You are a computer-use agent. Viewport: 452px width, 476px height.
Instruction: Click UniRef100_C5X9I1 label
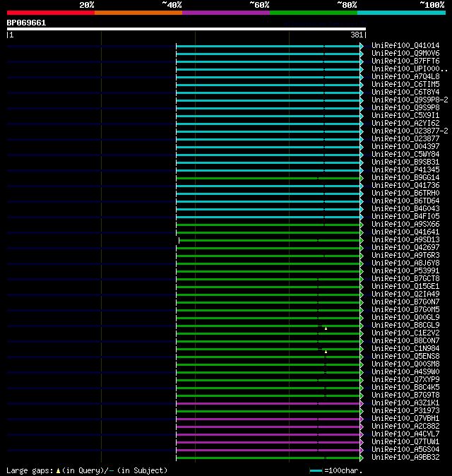click(x=405, y=115)
